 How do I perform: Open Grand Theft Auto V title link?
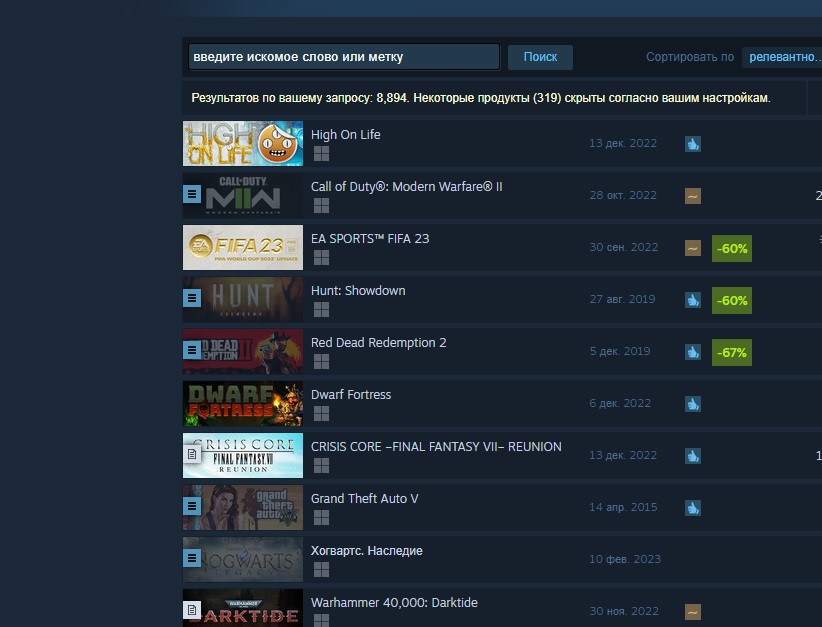pos(364,499)
